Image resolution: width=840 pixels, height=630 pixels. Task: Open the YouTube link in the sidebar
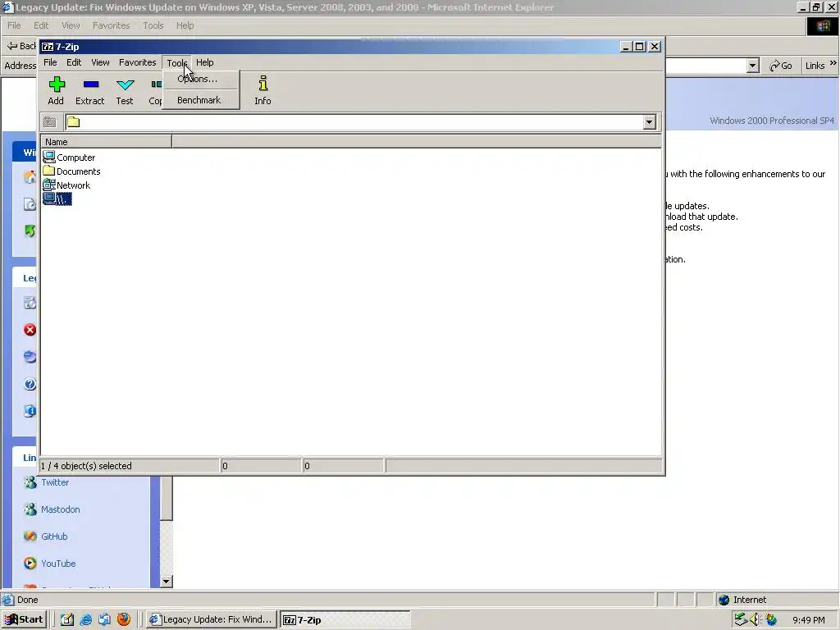click(x=58, y=564)
